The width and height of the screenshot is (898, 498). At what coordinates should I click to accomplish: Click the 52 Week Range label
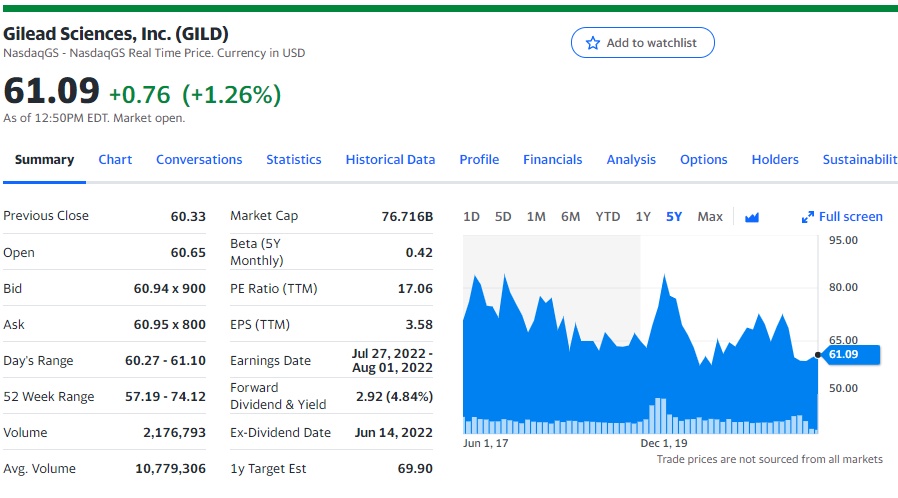[x=49, y=397]
